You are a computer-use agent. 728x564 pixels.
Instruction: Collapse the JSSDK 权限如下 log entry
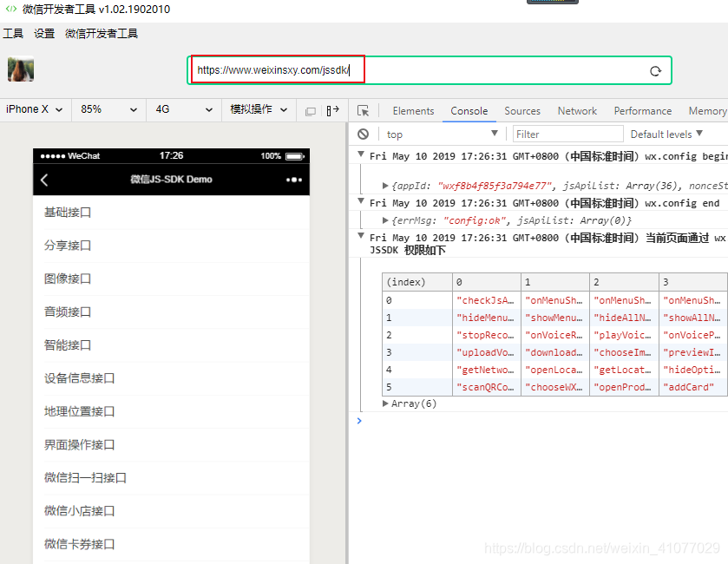tap(361, 236)
